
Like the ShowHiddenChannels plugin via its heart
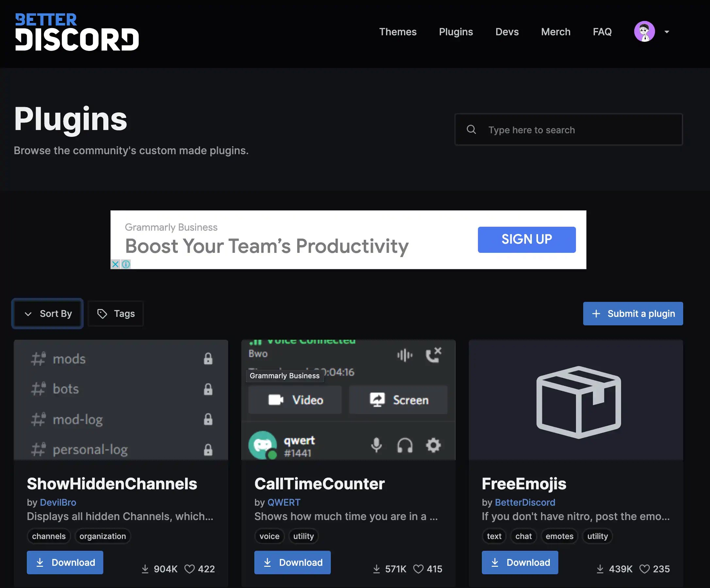pos(190,569)
